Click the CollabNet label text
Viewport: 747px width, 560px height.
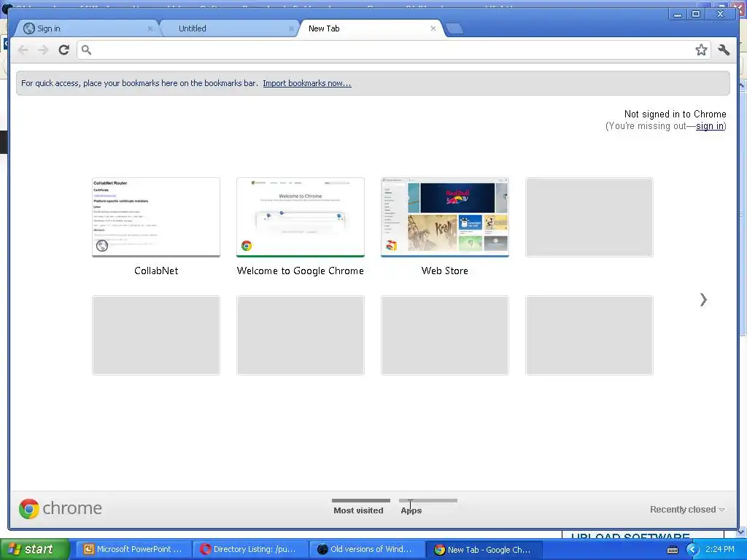[156, 271]
